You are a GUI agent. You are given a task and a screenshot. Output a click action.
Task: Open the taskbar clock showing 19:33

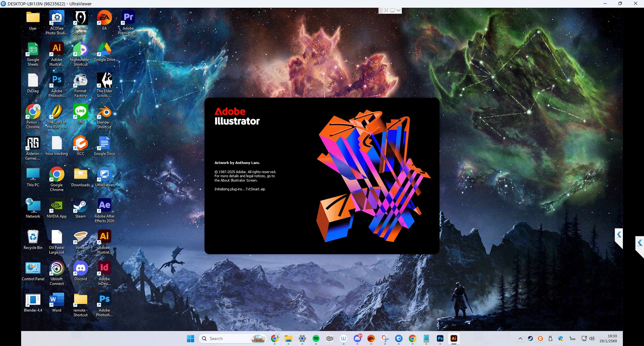608,339
